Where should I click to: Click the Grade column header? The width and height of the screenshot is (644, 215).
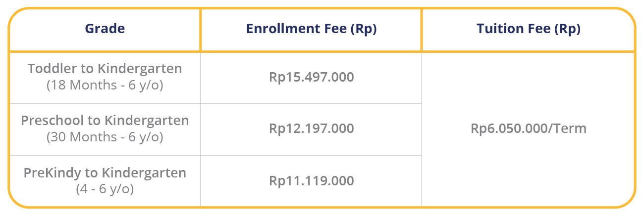coord(105,29)
